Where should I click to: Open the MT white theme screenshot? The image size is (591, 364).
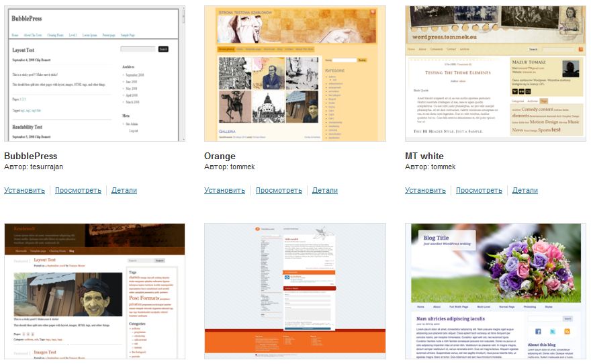point(496,73)
